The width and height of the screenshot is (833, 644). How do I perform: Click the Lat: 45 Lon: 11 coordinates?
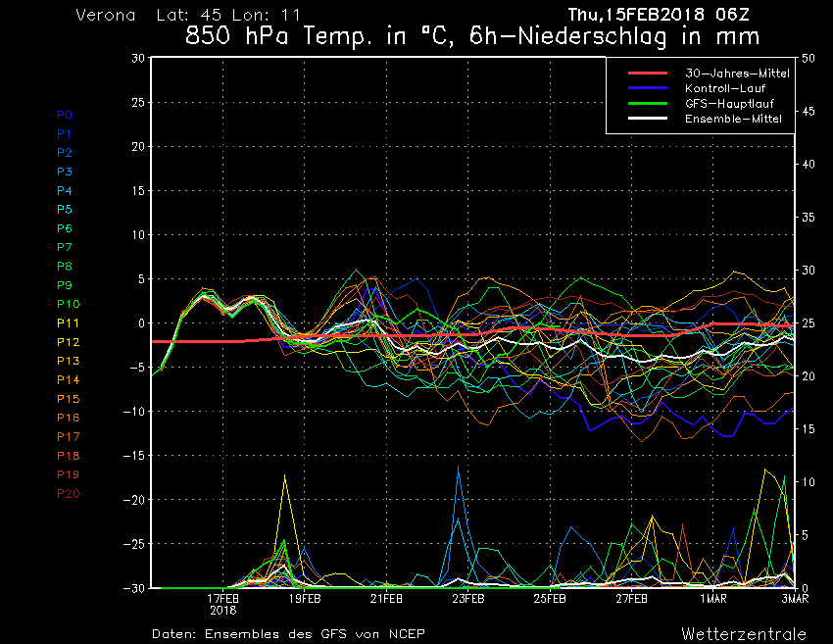(228, 15)
